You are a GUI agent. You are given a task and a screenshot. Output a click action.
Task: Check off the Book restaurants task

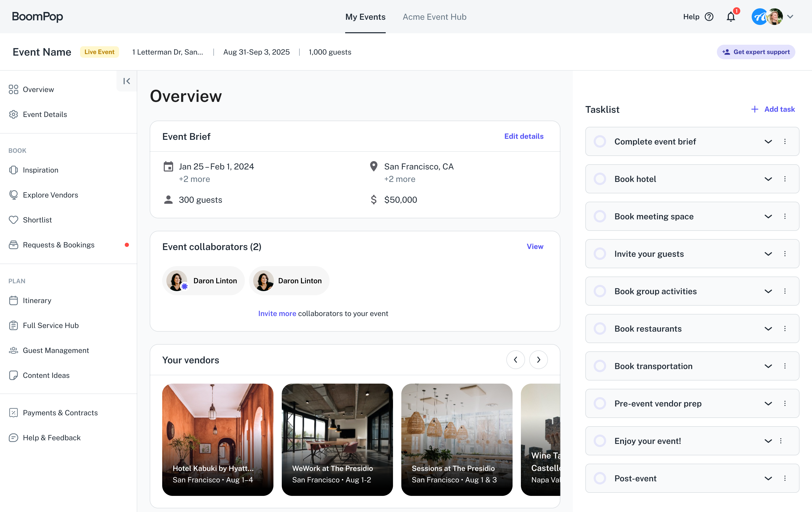600,329
